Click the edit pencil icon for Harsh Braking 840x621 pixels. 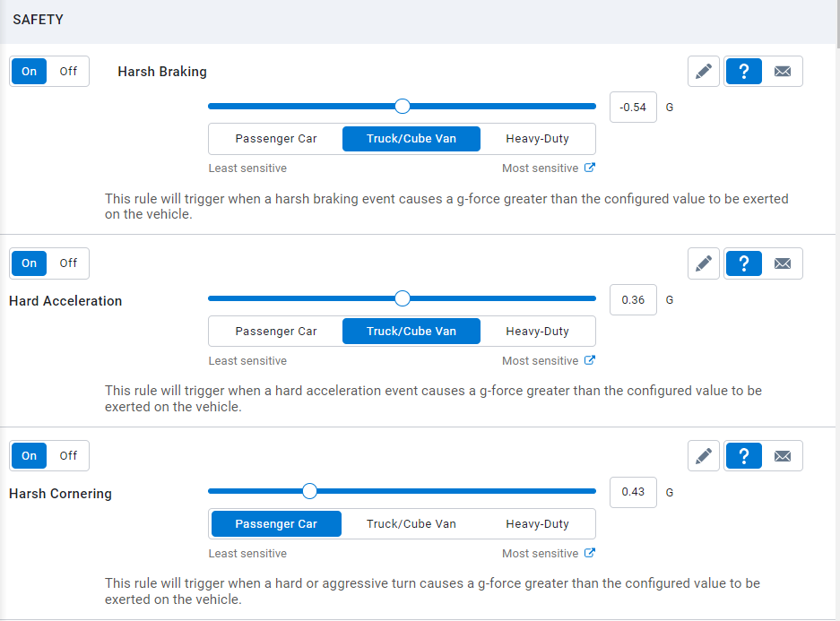point(704,71)
